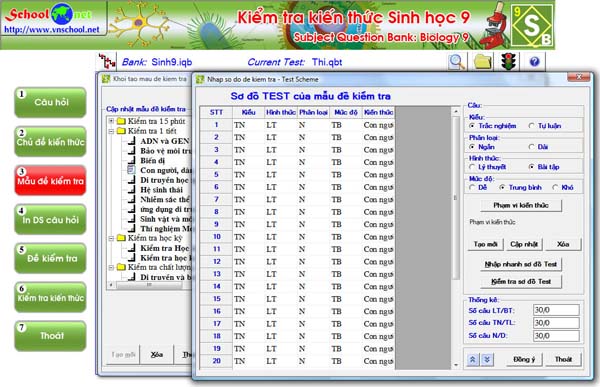The width and height of the screenshot is (600, 387).
Task: Click the Mức độ column header
Action: (346, 113)
